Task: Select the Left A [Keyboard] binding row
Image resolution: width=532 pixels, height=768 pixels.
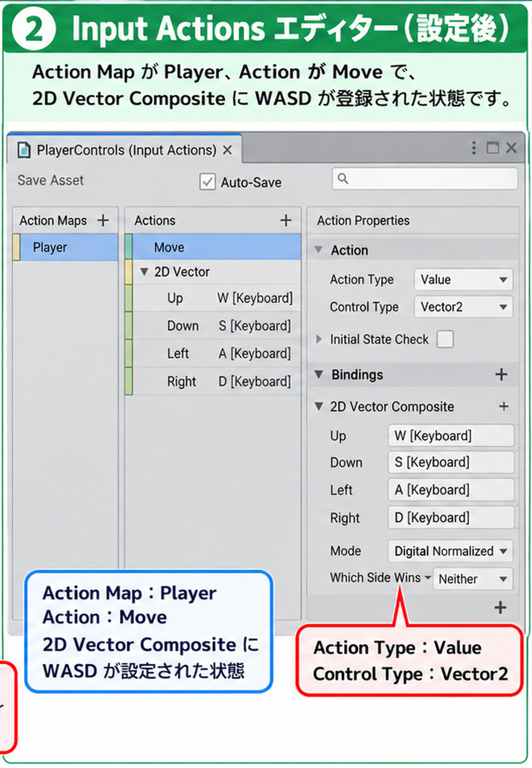Action: 213,353
